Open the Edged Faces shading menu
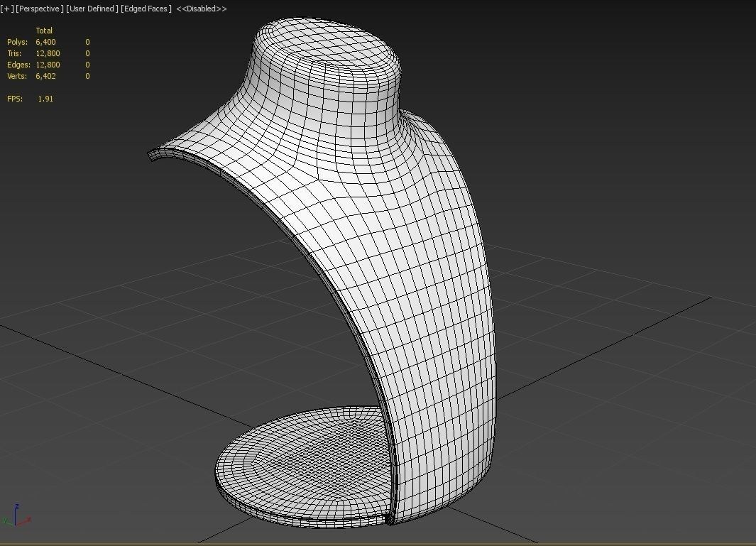This screenshot has width=756, height=546. tap(146, 9)
